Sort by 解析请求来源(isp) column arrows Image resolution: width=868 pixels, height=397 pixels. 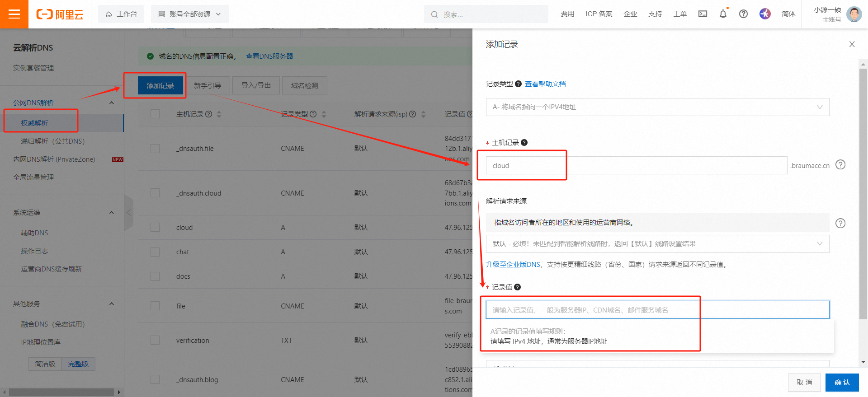tap(423, 114)
